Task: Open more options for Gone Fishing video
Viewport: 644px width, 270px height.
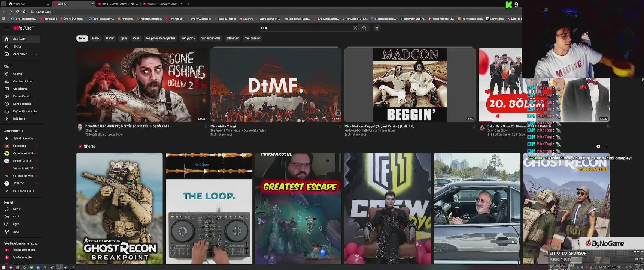Action: pos(206,127)
